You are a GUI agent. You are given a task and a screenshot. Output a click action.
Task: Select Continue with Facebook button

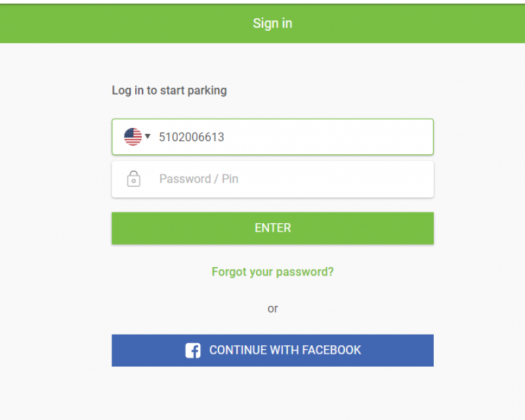coord(272,350)
